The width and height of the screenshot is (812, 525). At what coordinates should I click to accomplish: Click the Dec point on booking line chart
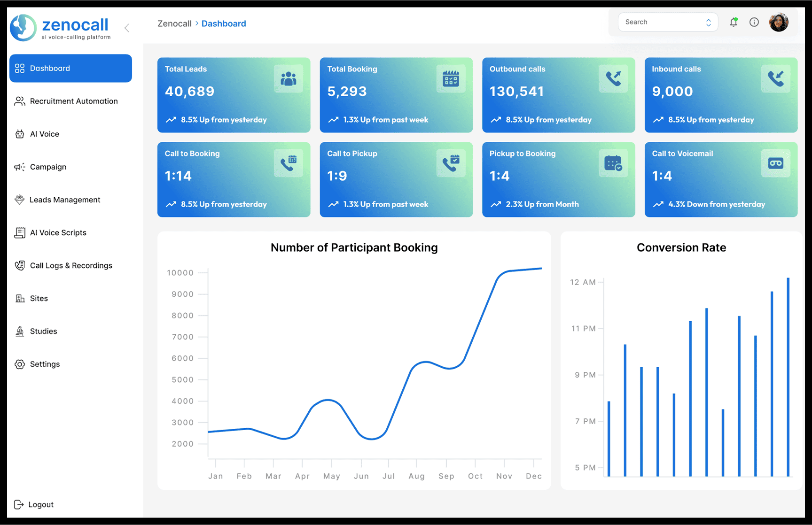coord(541,268)
